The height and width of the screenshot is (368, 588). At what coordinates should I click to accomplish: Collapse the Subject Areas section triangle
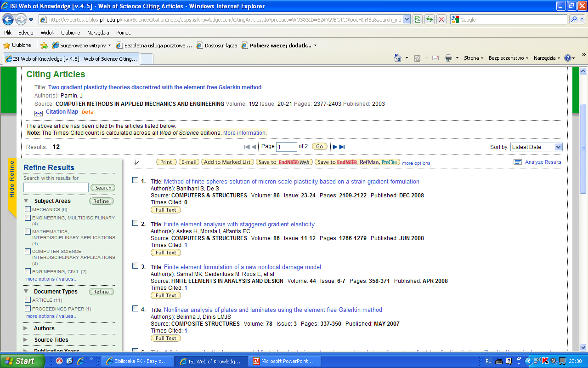26,201
